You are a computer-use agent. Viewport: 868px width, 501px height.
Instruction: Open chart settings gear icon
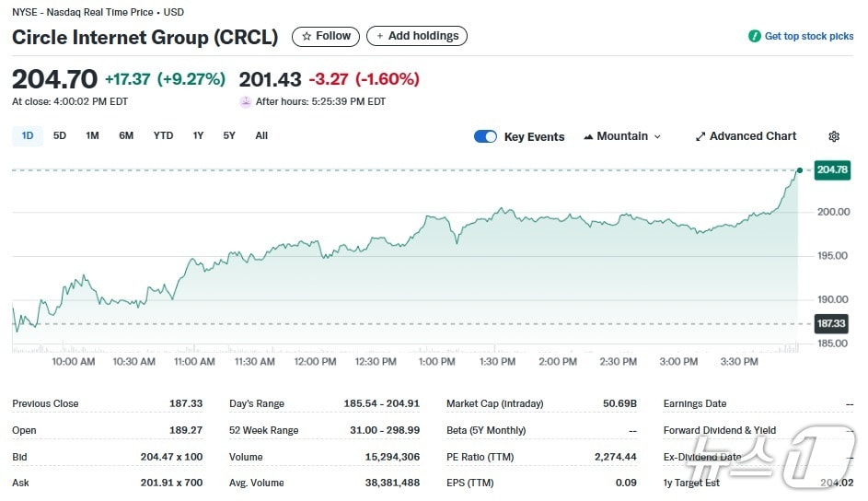(x=834, y=136)
